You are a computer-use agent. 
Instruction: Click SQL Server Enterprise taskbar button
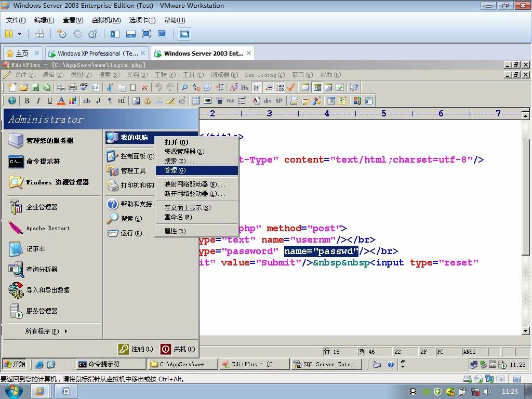coord(326,364)
